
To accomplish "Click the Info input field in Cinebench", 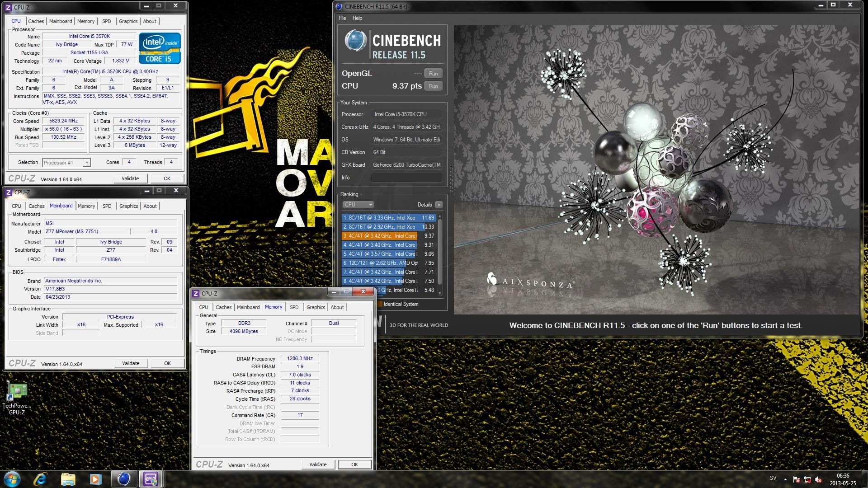I will [406, 178].
